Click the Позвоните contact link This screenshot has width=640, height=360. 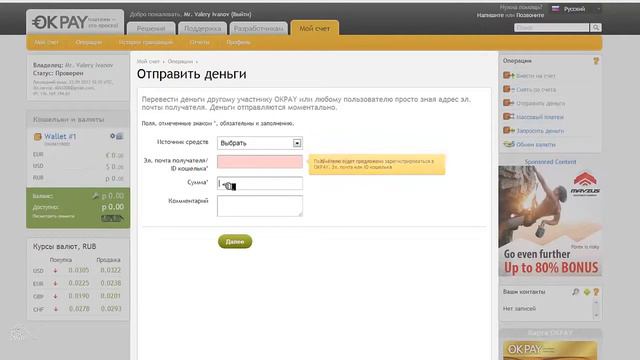pyautogui.click(x=530, y=15)
